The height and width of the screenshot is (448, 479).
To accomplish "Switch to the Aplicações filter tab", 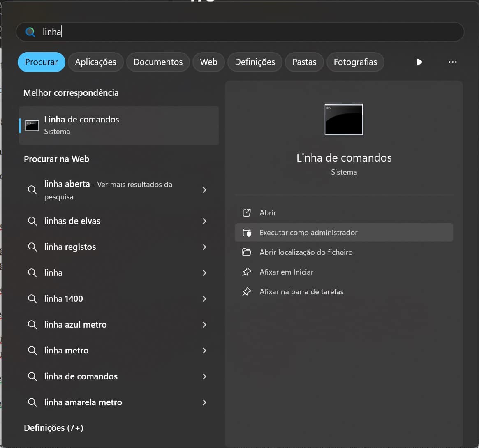I will 95,62.
